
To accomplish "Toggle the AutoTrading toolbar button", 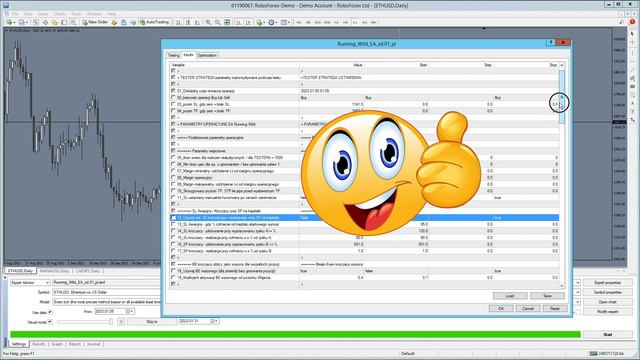I will click(x=154, y=22).
